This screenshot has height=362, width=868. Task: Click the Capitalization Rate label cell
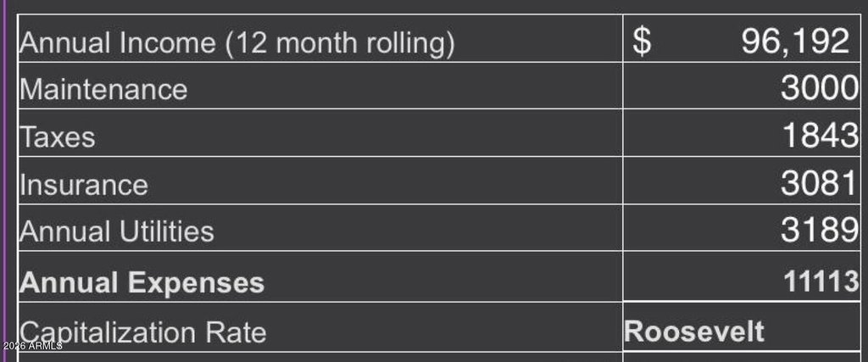pos(320,326)
